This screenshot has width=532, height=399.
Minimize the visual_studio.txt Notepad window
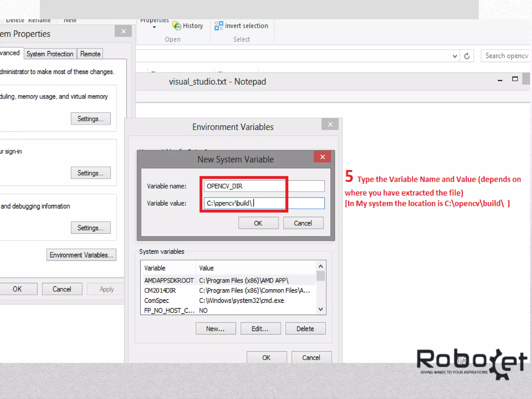click(x=500, y=81)
